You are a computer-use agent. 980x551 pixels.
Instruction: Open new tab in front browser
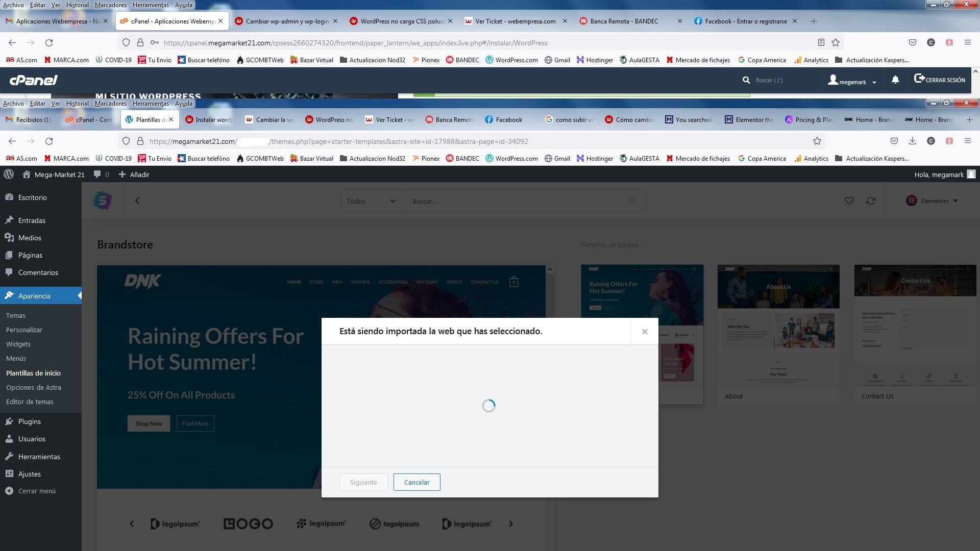(970, 119)
